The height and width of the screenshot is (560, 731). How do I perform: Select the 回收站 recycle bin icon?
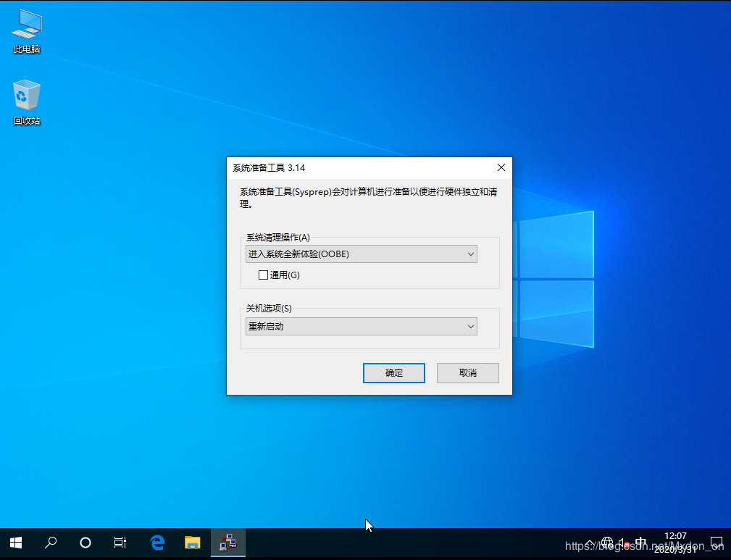coord(27,103)
